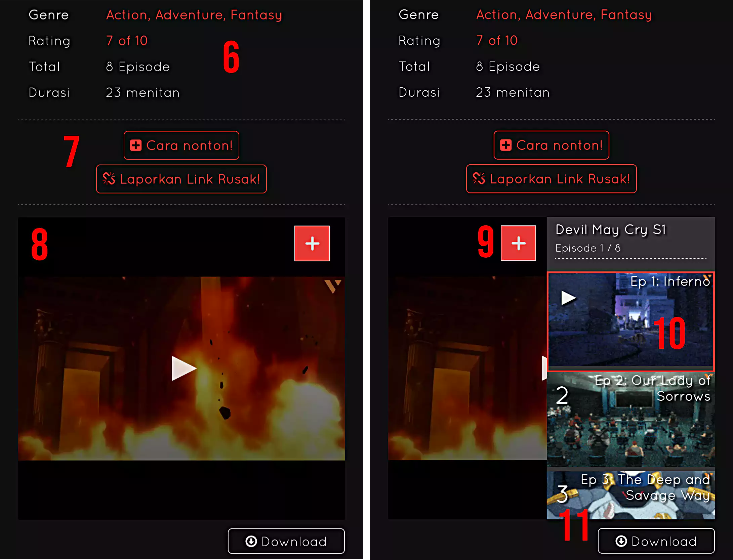
Task: Click the play icon on Ep 1 thumbnail
Action: click(x=569, y=298)
